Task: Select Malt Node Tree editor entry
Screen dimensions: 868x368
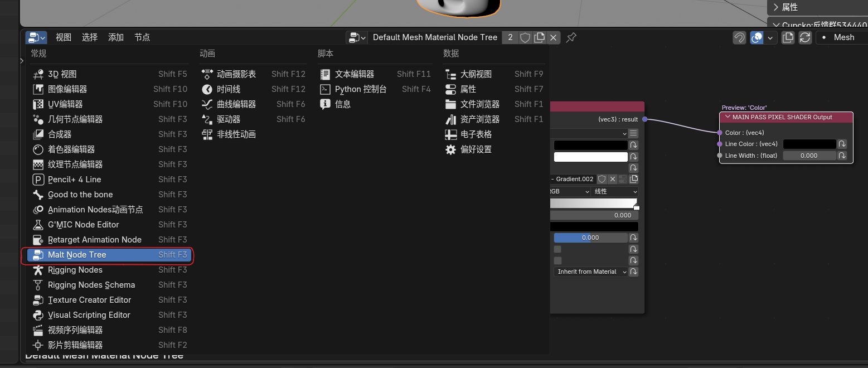Action: point(77,255)
